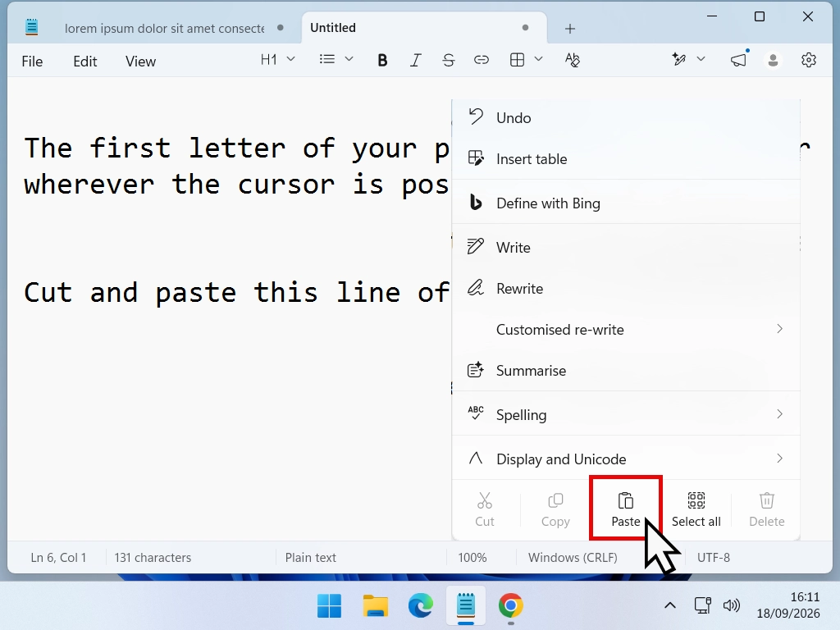This screenshot has width=840, height=630.
Task: Open Google Chrome from the taskbar
Action: (510, 606)
